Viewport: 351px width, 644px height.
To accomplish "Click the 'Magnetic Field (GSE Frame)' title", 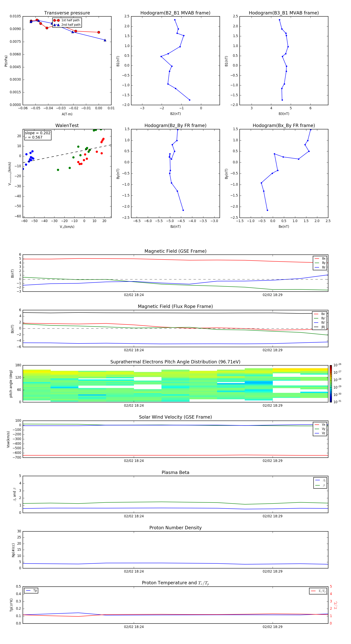I will (x=175, y=251).
